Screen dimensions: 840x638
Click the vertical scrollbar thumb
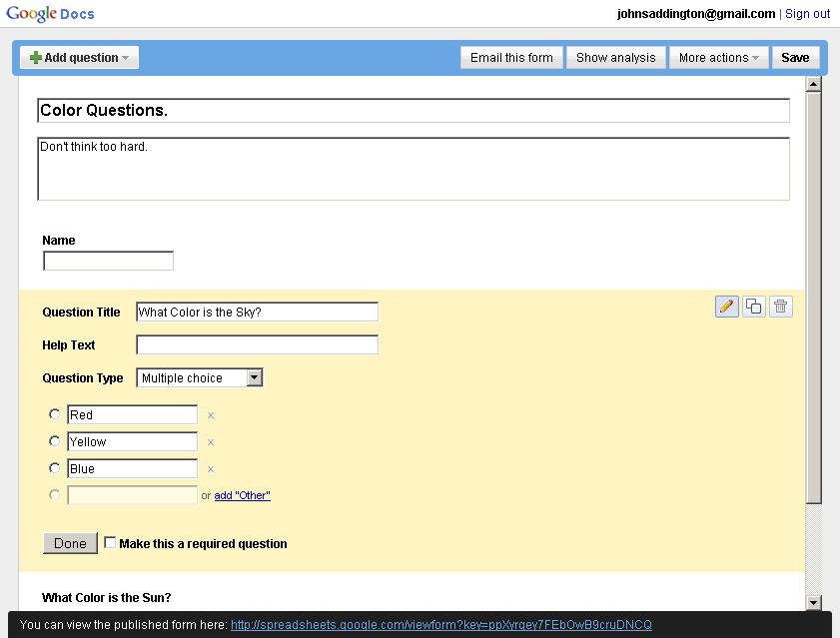coord(813,298)
